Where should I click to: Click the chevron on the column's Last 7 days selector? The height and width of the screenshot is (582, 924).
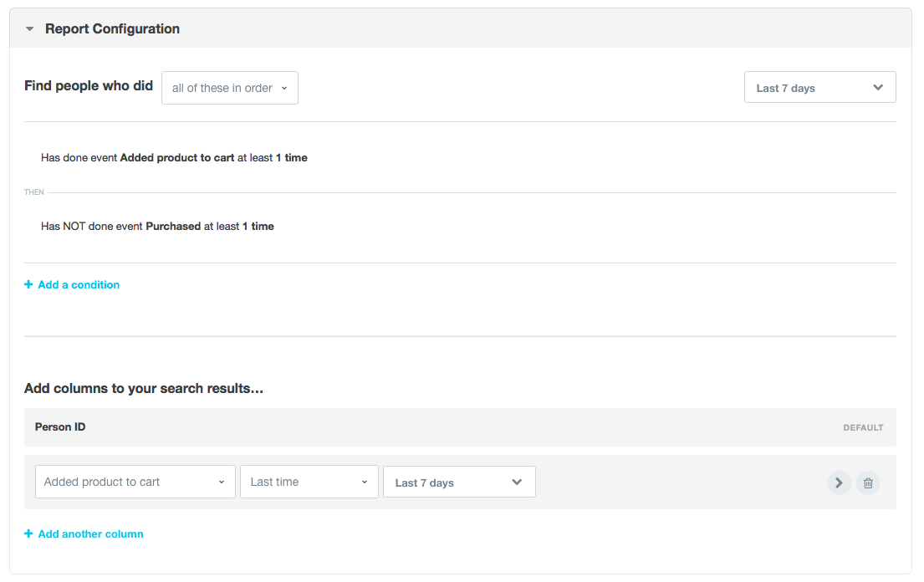coord(517,482)
